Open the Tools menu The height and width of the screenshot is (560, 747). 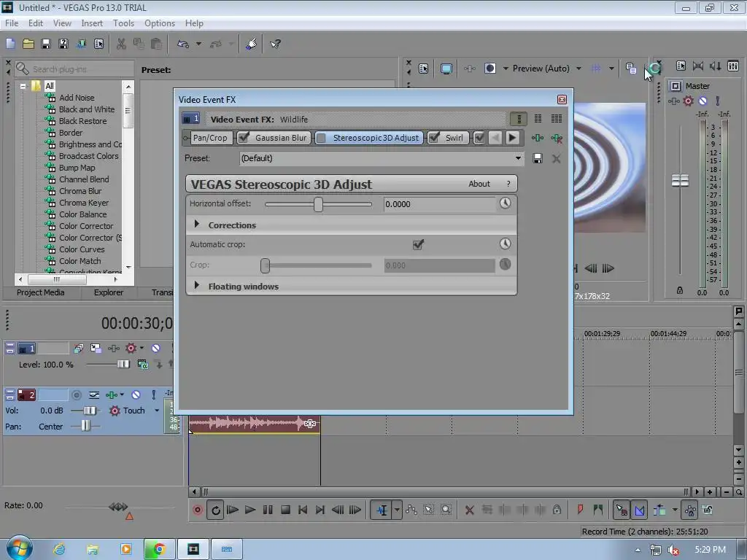(123, 23)
